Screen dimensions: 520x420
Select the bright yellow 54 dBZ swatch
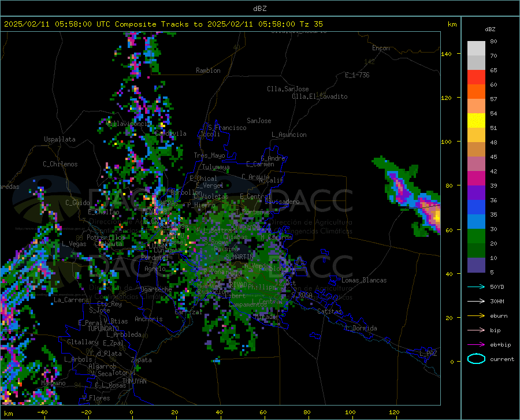476,121
